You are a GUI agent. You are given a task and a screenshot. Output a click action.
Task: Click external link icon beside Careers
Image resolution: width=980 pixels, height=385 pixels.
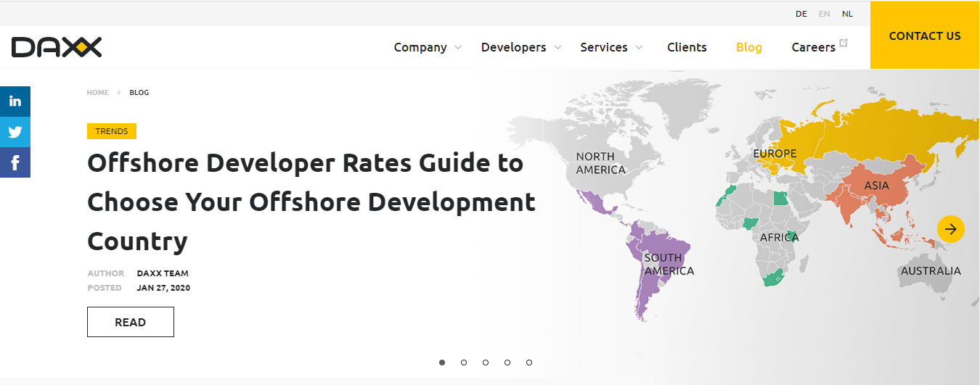[x=844, y=43]
